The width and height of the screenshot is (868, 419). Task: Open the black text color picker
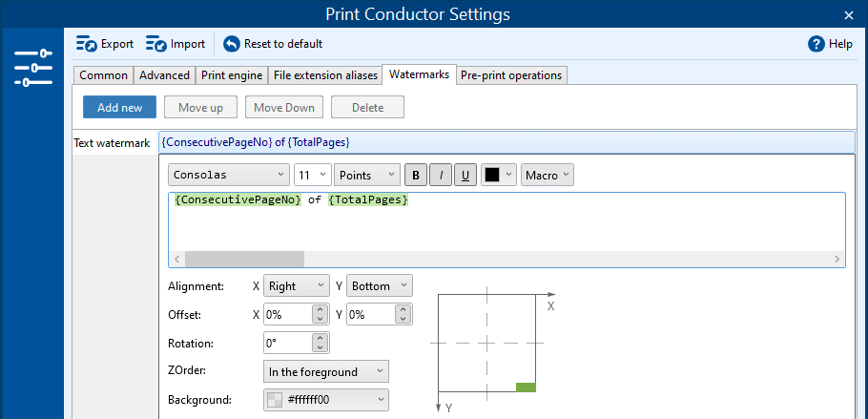point(499,176)
